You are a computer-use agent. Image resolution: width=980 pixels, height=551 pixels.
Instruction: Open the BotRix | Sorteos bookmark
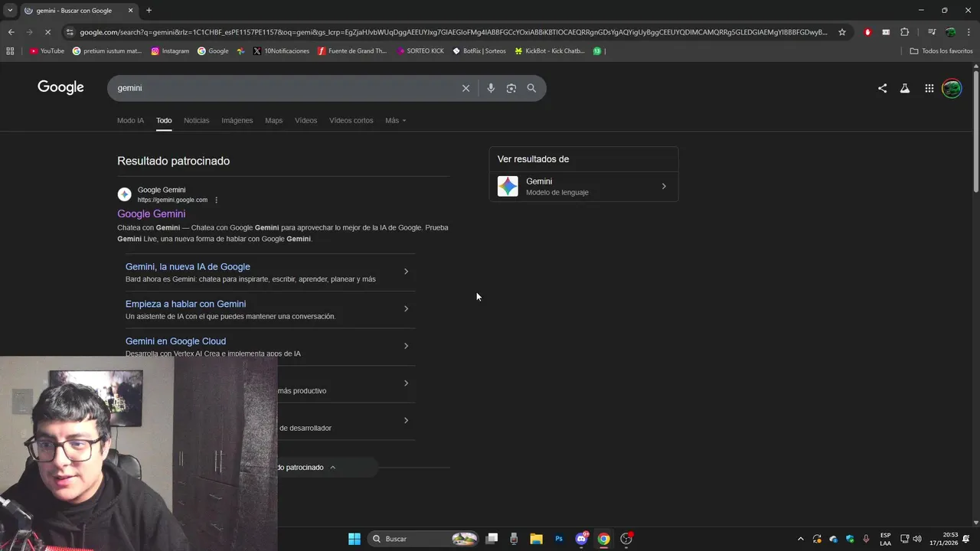479,51
